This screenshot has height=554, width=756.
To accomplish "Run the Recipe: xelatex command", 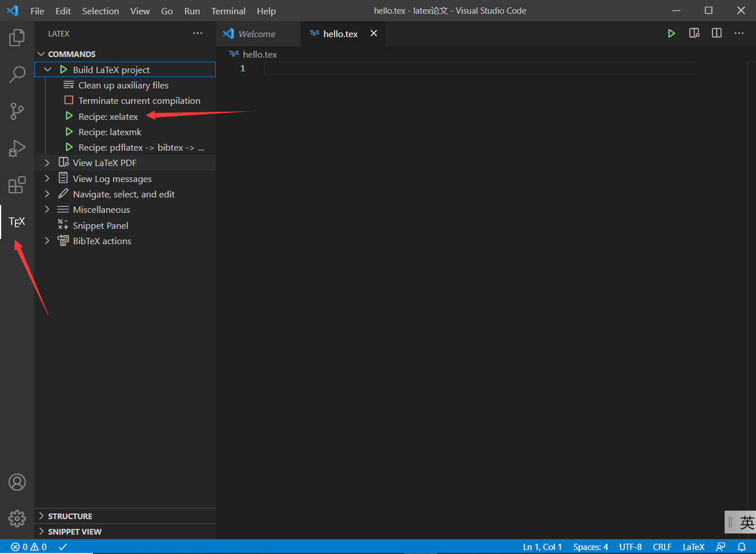I will [108, 116].
